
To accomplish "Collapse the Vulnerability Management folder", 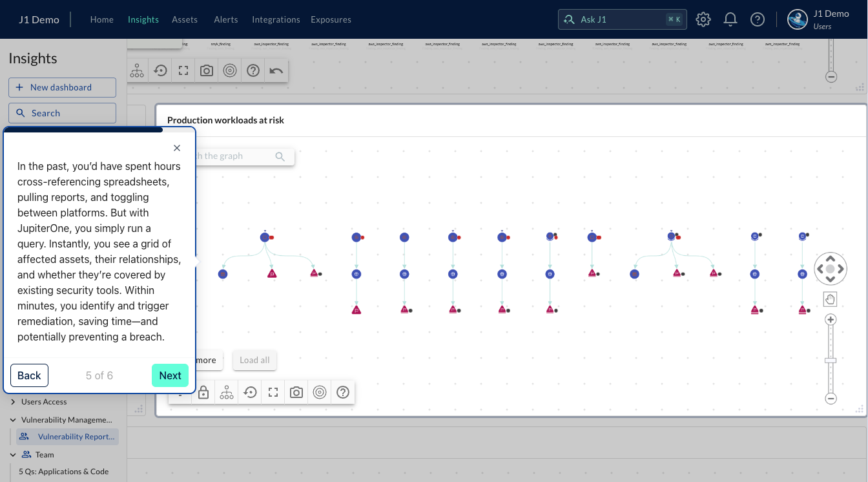I will [13, 420].
